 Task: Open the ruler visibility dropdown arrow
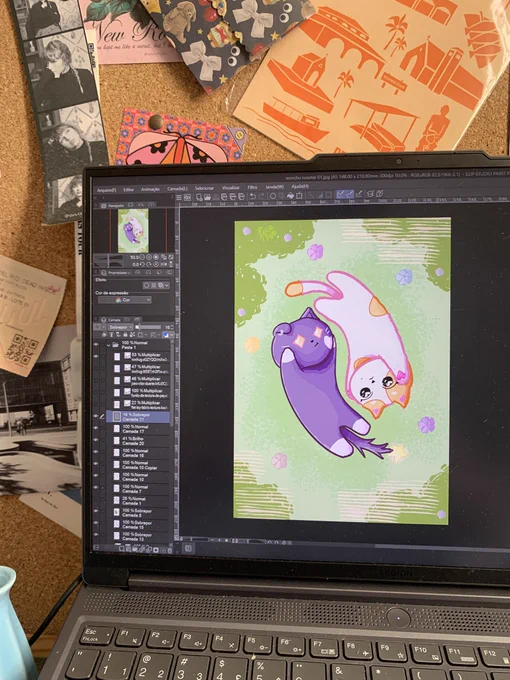tap(159, 335)
